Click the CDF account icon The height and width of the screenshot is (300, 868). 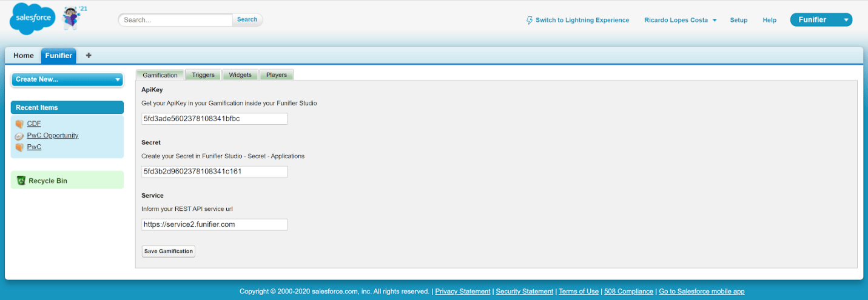pyautogui.click(x=19, y=124)
